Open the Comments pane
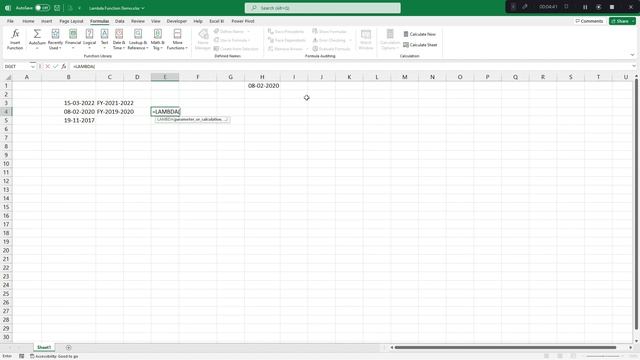Viewport: 640px width, 360px height. click(x=589, y=21)
